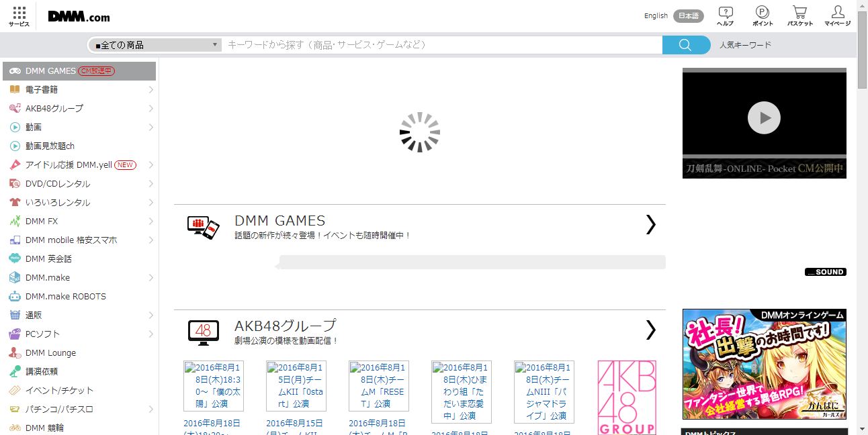Click the DMM mobile device icon
The image size is (868, 435).
coord(15,240)
